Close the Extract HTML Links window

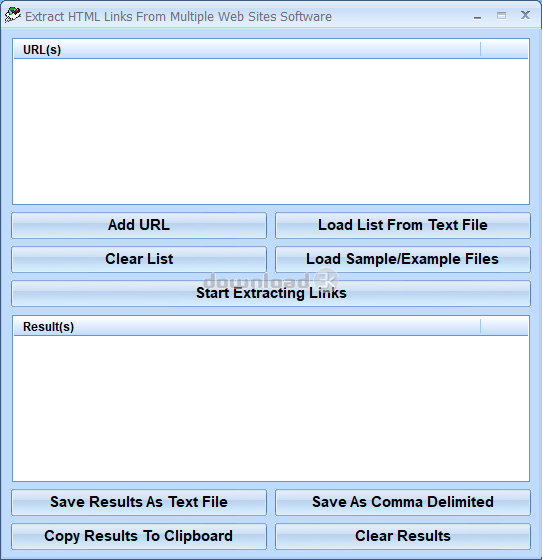click(525, 15)
